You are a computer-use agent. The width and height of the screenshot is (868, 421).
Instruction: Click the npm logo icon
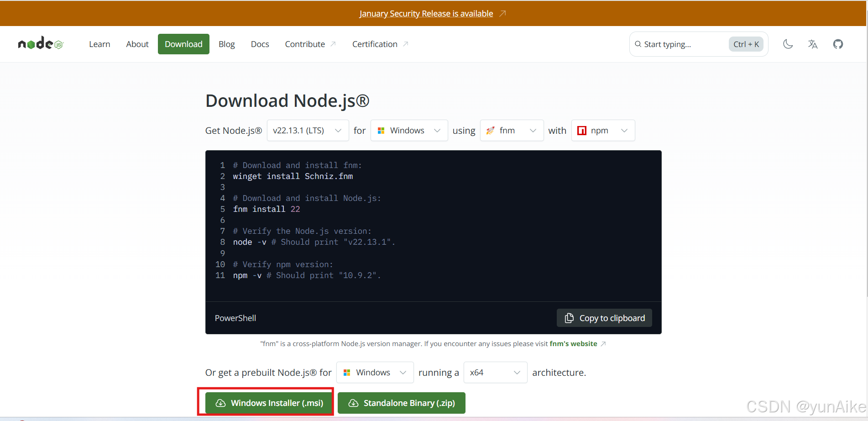coord(581,131)
